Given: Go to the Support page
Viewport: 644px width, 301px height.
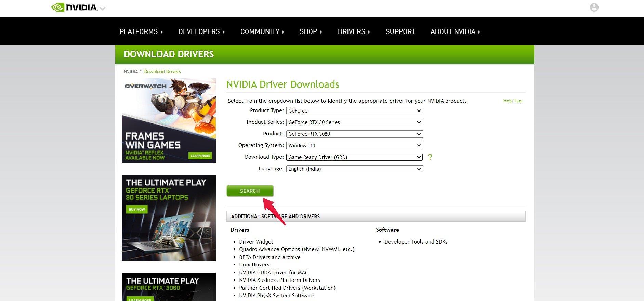Looking at the screenshot, I should pyautogui.click(x=400, y=31).
